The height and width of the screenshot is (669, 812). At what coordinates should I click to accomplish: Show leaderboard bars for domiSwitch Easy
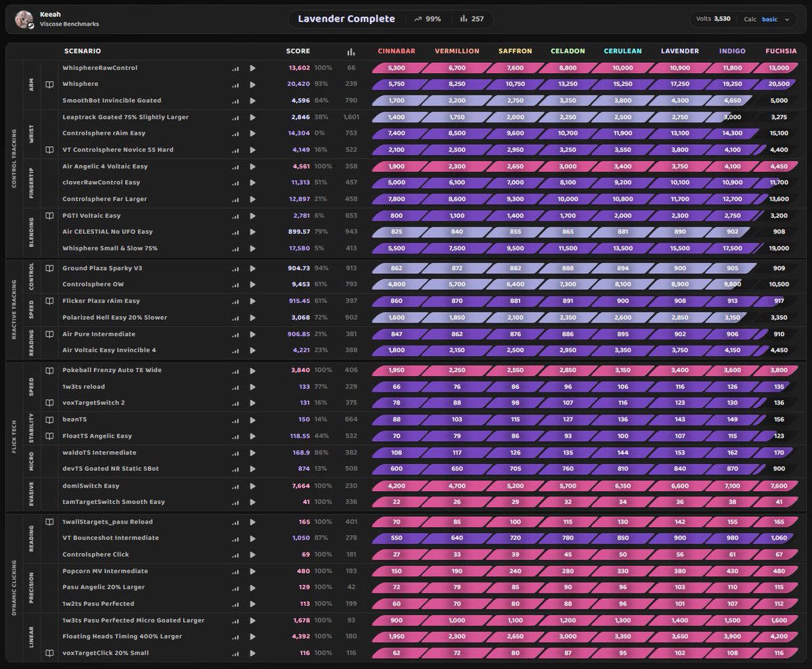235,486
